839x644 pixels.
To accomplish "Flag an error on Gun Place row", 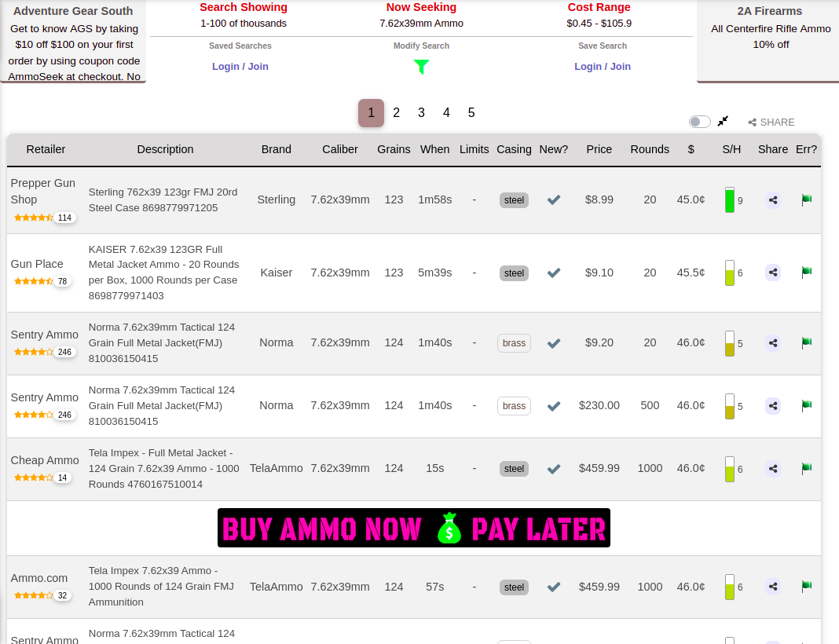I will pos(806,273).
